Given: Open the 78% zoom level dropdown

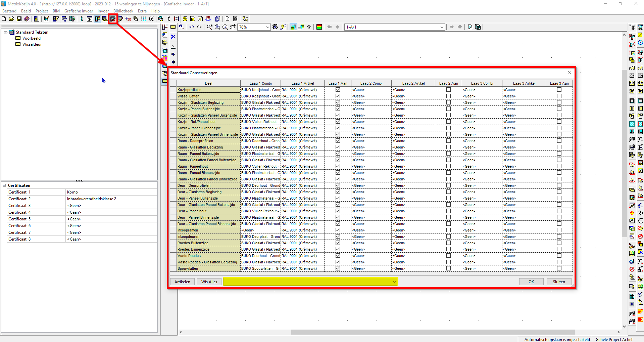Looking at the screenshot, I should coord(267,27).
